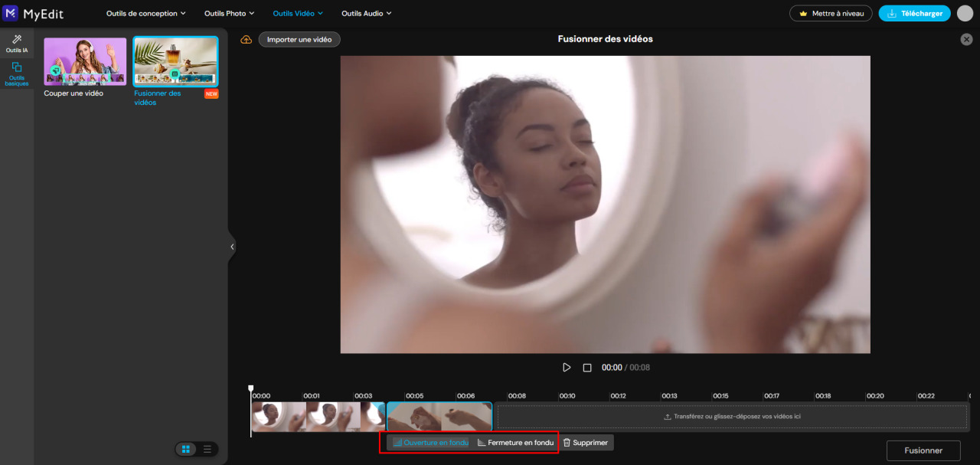Collapse the left tools panel
The width and height of the screenshot is (980, 465).
coord(232,247)
